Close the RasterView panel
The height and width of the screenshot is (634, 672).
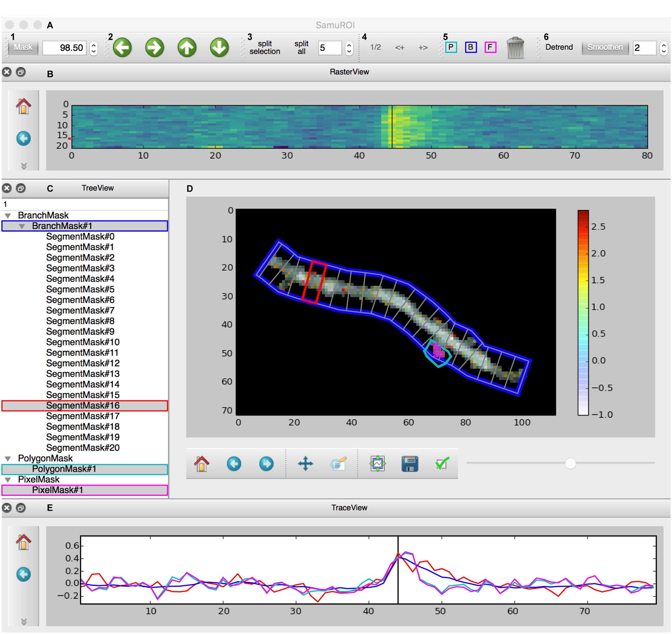click(7, 72)
